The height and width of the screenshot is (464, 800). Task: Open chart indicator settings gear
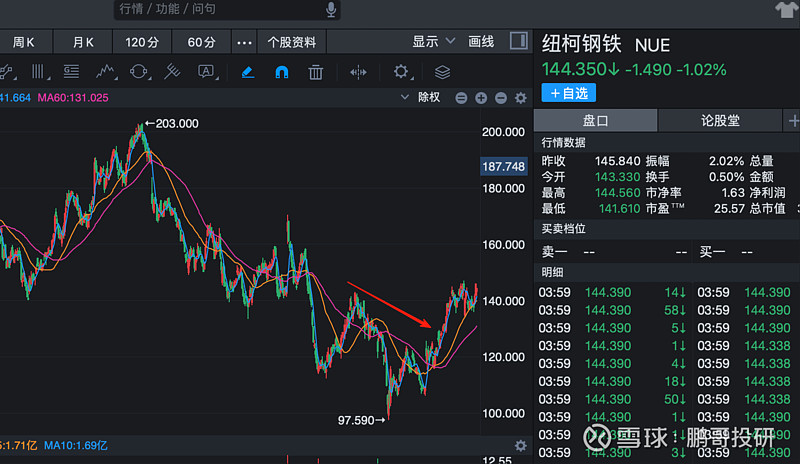[x=520, y=98]
